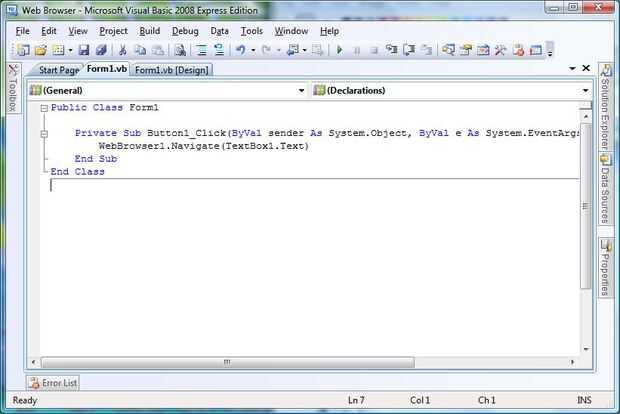This screenshot has height=414, width=620.
Task: Open Error List from the toolbar icon
Action: tap(518, 50)
